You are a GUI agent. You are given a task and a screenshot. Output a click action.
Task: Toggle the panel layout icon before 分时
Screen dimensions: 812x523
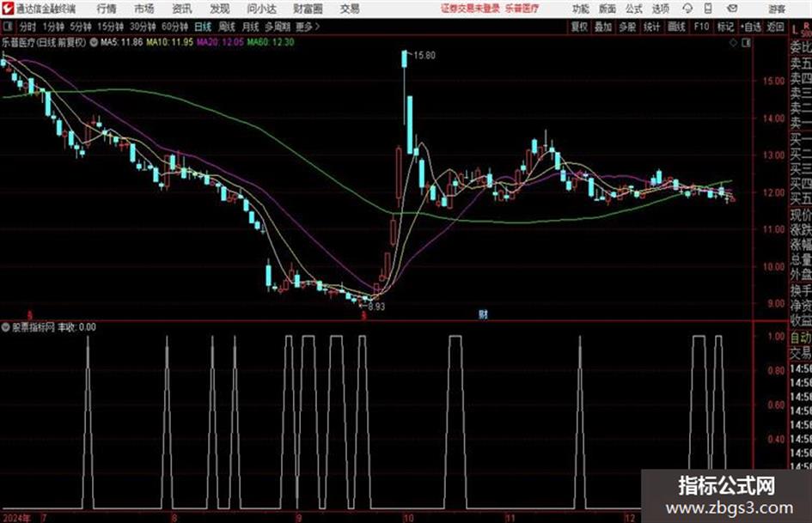coord(7,27)
